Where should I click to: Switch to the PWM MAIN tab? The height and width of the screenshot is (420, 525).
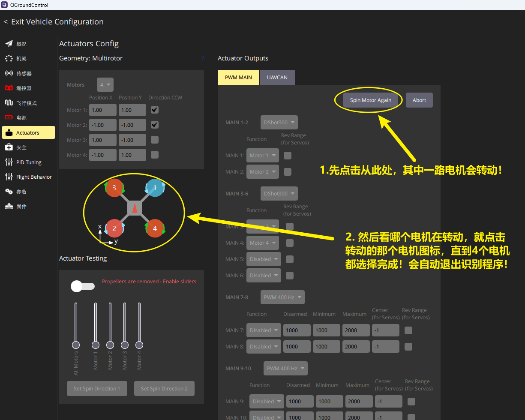pos(239,78)
